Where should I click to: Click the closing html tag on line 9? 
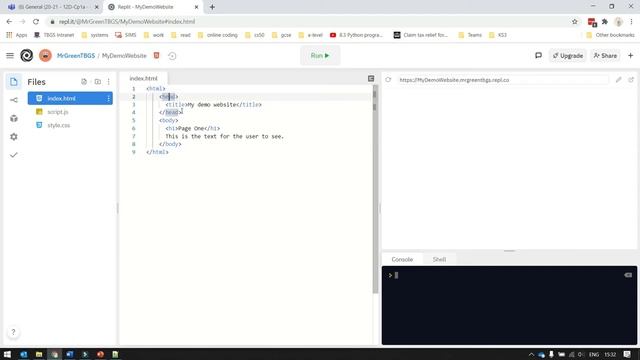[157, 152]
